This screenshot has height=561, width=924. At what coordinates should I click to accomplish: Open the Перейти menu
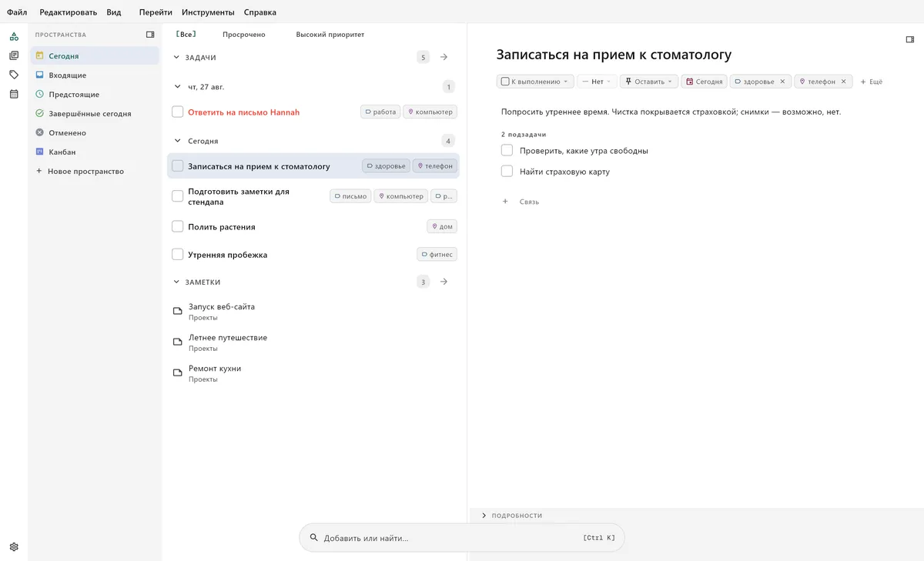point(156,12)
